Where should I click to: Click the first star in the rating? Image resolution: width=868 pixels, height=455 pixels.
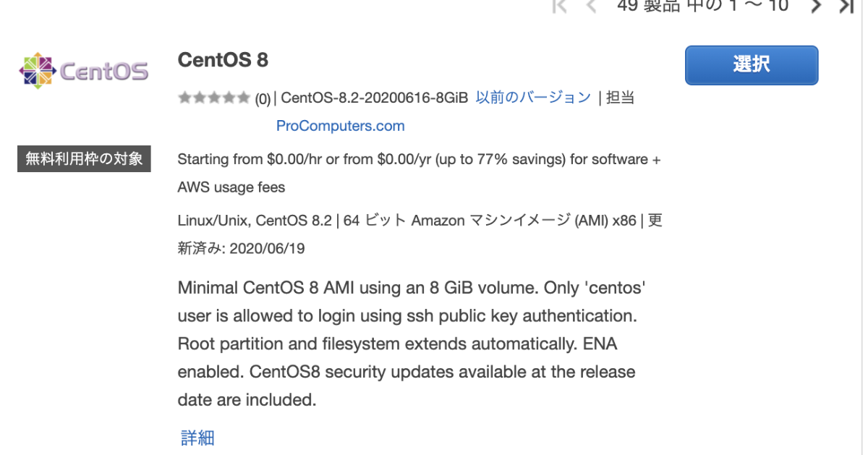tap(184, 98)
